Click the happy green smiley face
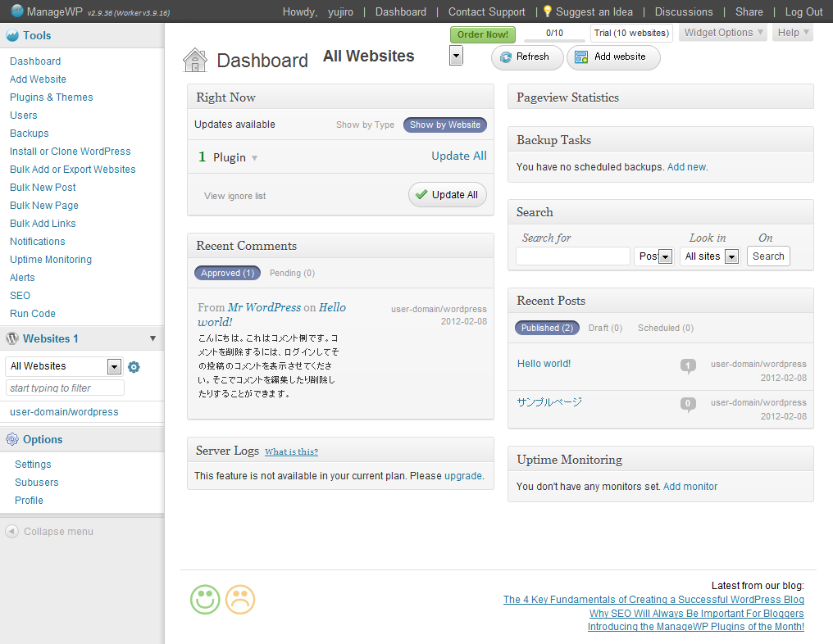Image resolution: width=833 pixels, height=644 pixels. click(205, 600)
